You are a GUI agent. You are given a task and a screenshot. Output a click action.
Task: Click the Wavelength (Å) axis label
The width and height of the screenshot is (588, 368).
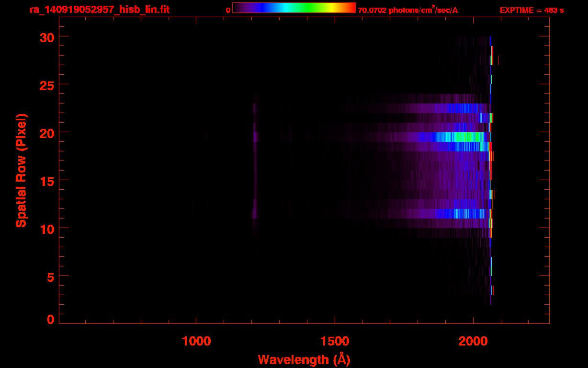pos(304,360)
